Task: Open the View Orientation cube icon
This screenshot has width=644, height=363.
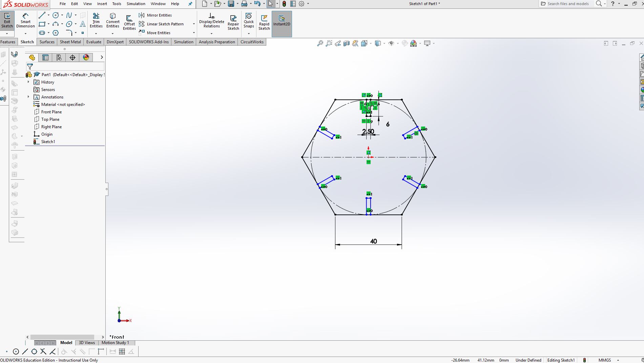Action: pos(364,43)
